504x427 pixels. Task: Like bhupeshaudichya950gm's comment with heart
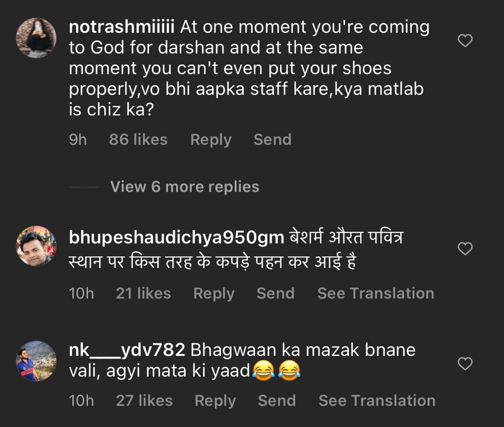pyautogui.click(x=465, y=249)
